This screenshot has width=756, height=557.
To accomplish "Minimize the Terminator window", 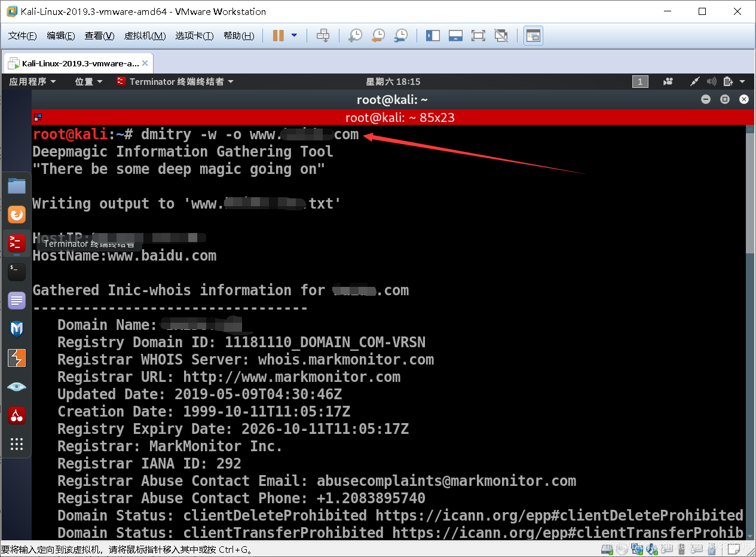I will pos(706,99).
